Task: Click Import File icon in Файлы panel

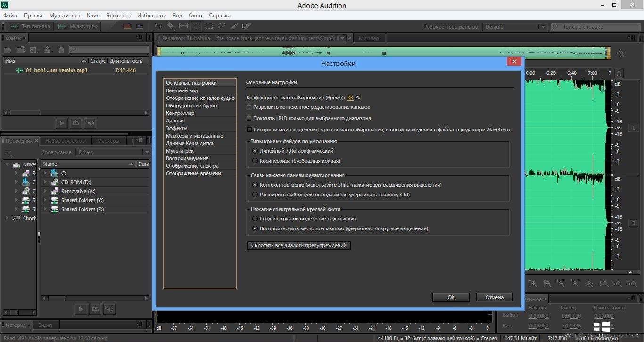Action: tap(21, 49)
